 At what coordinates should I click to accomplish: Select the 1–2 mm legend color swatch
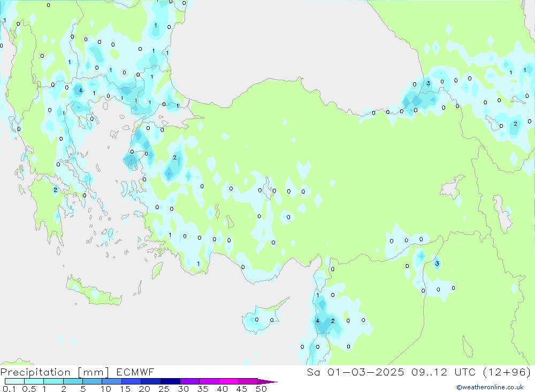pos(53,381)
